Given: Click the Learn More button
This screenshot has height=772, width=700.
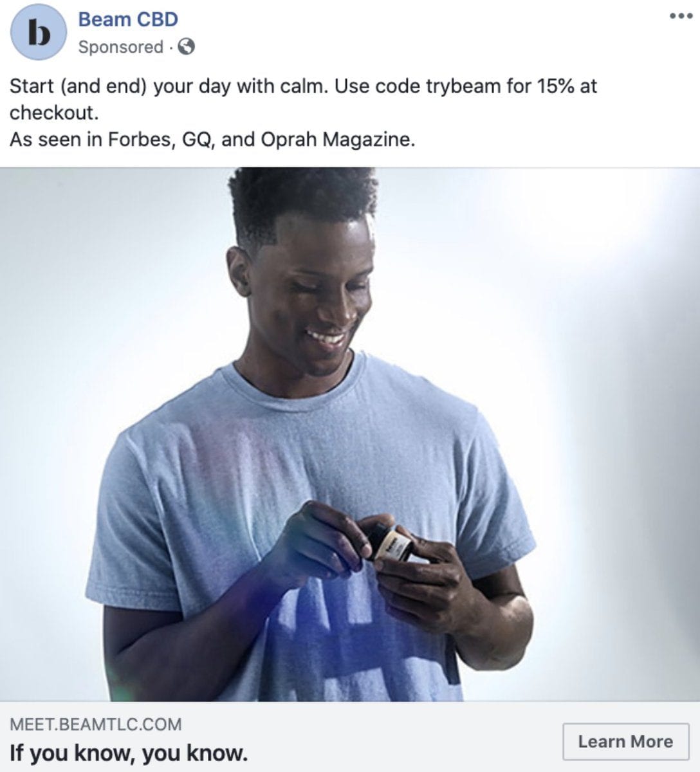Looking at the screenshot, I should (x=626, y=741).
